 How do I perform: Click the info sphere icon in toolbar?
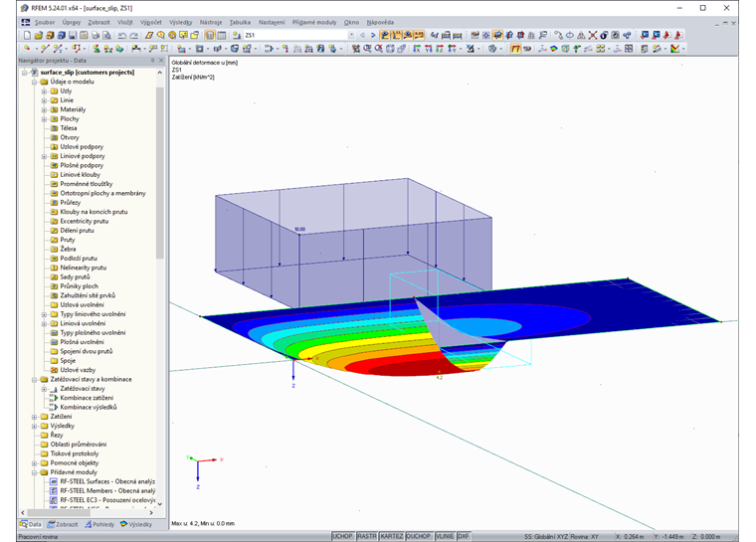(604, 35)
